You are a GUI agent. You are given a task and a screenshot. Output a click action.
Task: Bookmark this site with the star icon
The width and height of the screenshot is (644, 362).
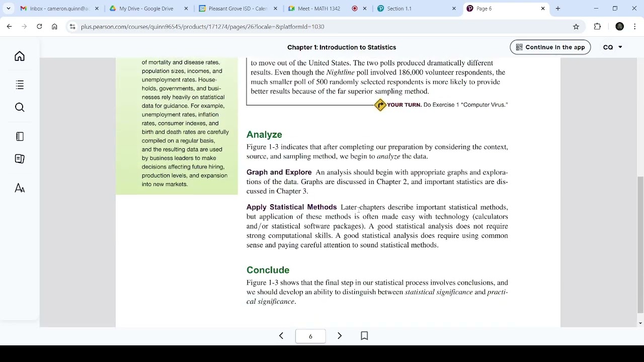coord(576,27)
